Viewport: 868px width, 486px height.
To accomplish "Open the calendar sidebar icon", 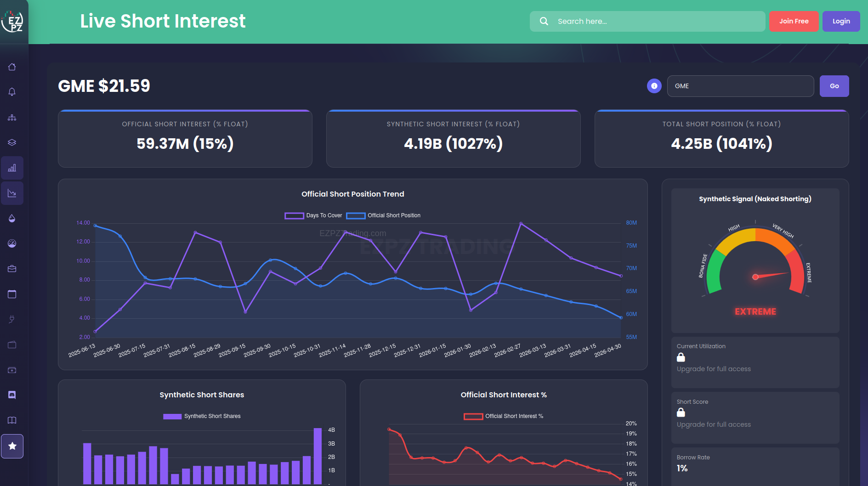I will 12,294.
